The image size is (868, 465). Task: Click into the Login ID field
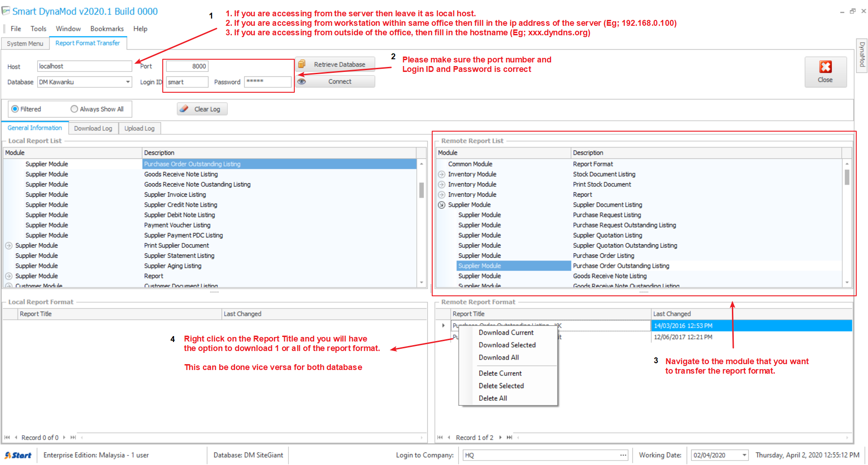click(187, 82)
